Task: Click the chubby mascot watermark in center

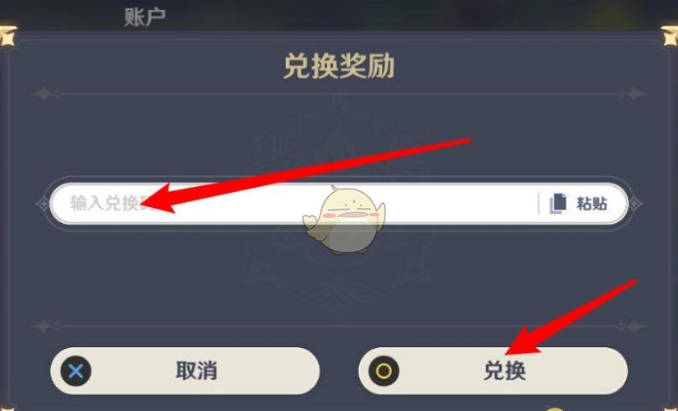Action: tap(344, 220)
